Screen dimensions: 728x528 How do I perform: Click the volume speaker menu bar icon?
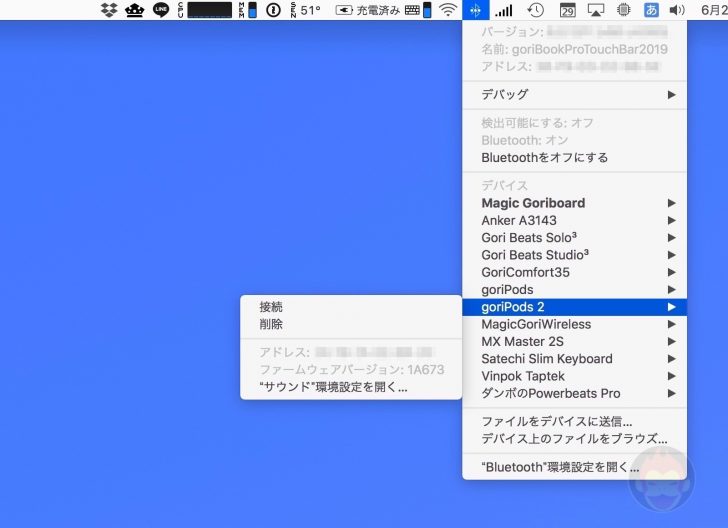point(677,10)
